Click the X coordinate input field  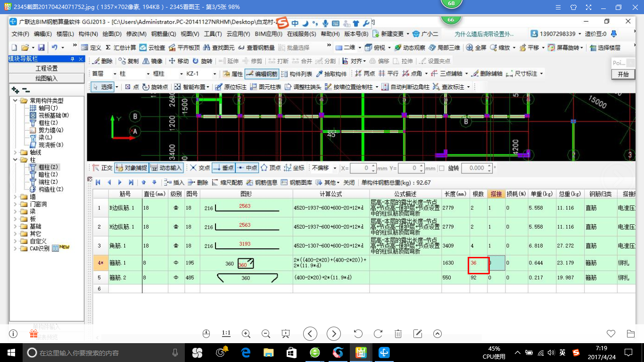click(x=363, y=168)
